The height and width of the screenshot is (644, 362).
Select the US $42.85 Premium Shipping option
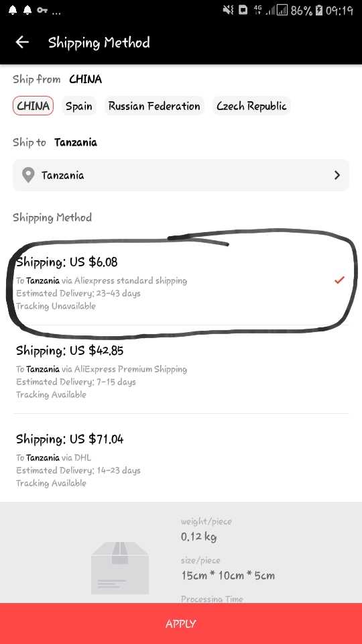click(180, 372)
